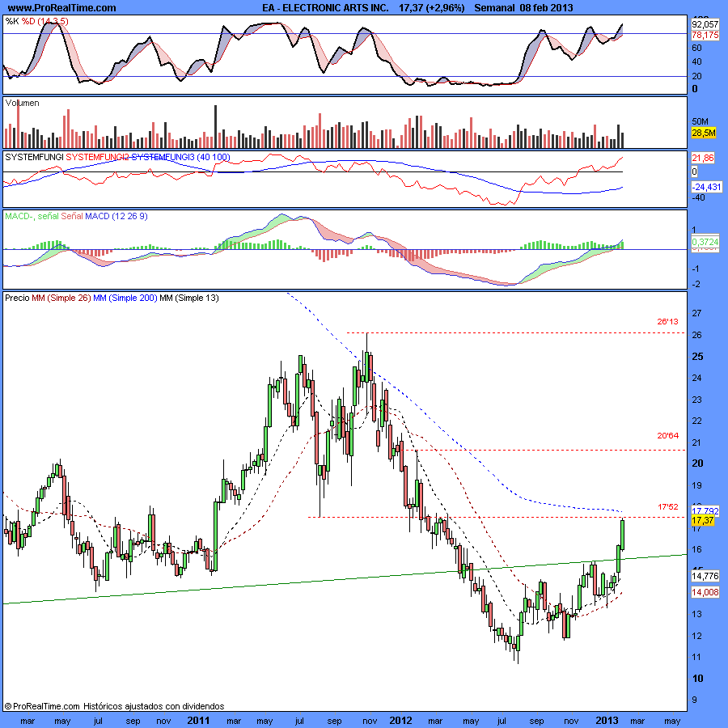Click the MM (Simple 200) moving average label

tap(125, 298)
